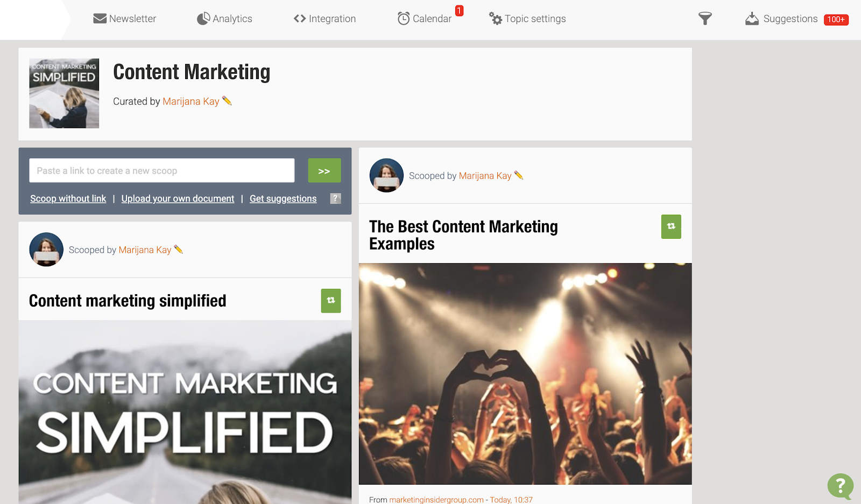This screenshot has height=504, width=861.
Task: Open Topic settings in navigation
Action: [527, 19]
